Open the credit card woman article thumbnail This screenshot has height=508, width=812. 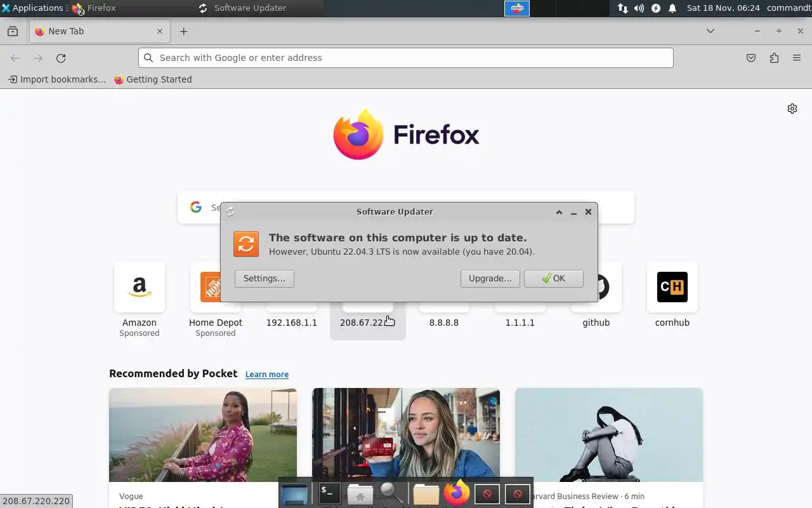(406, 435)
